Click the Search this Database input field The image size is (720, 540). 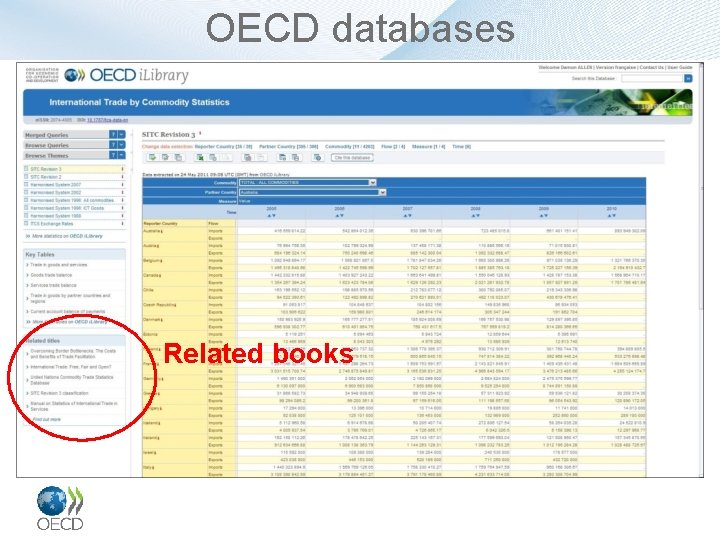(652, 79)
